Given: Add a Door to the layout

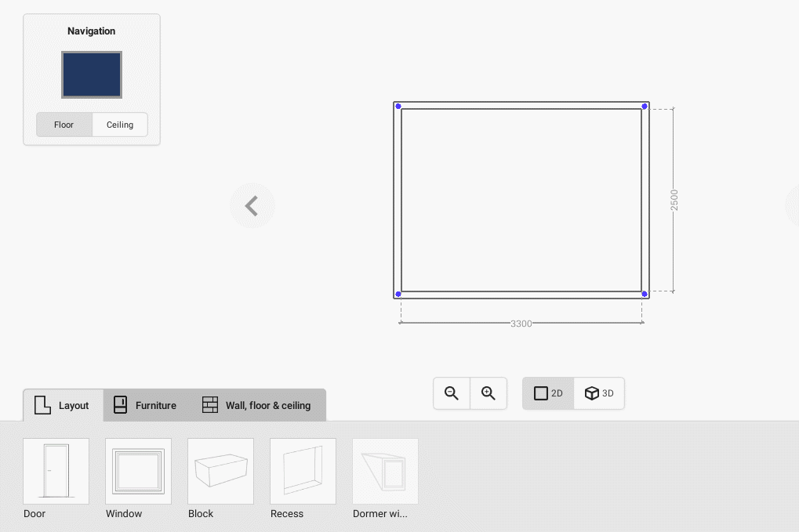Looking at the screenshot, I should point(56,471).
